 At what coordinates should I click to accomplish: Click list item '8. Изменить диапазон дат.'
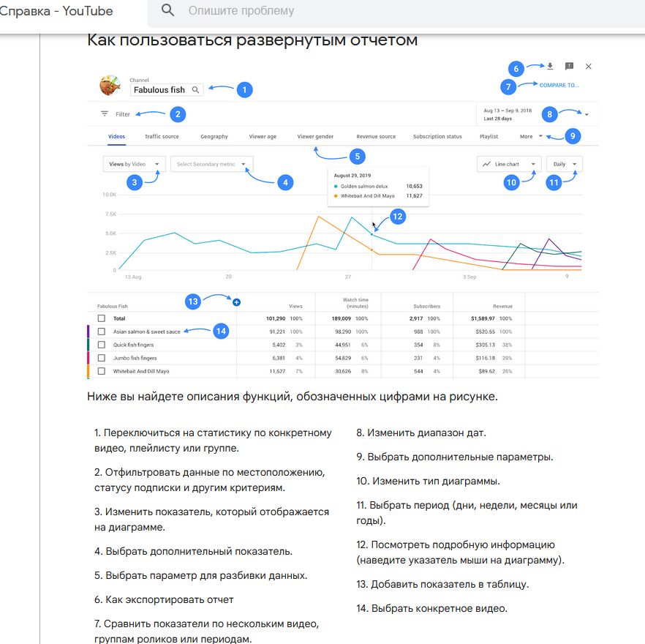[x=421, y=433]
